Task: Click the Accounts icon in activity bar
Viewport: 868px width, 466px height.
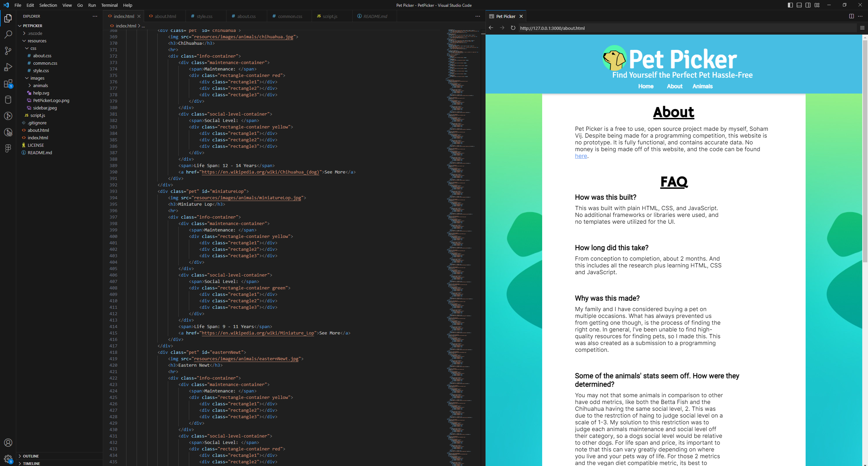Action: click(8, 443)
